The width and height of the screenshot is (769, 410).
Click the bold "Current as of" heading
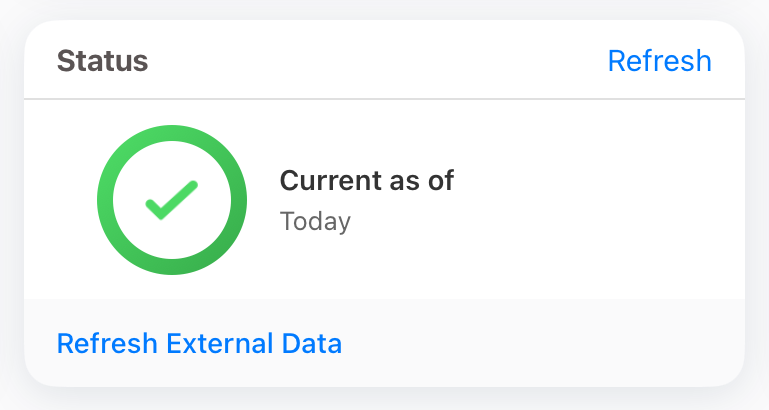[366, 181]
